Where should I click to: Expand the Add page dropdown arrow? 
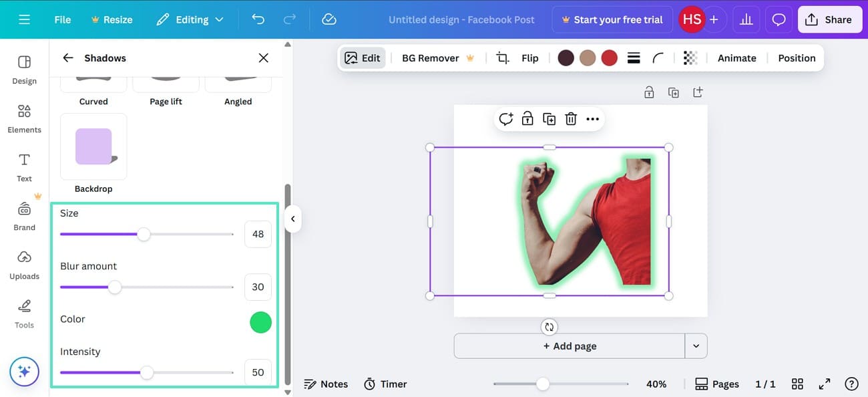coord(696,346)
